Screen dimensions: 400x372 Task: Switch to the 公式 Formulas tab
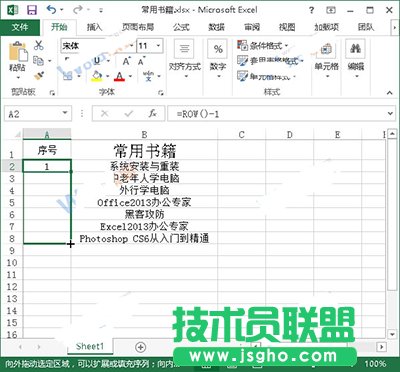coord(181,27)
